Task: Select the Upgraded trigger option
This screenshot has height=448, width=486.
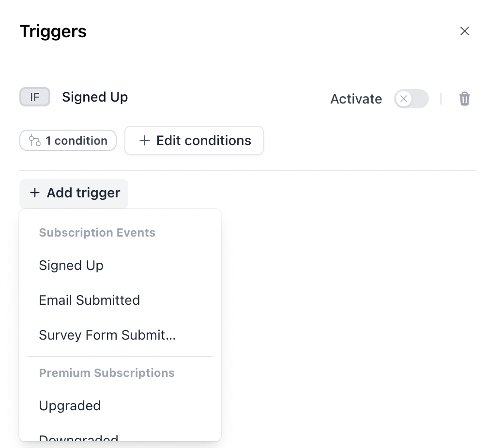Action: pyautogui.click(x=70, y=406)
